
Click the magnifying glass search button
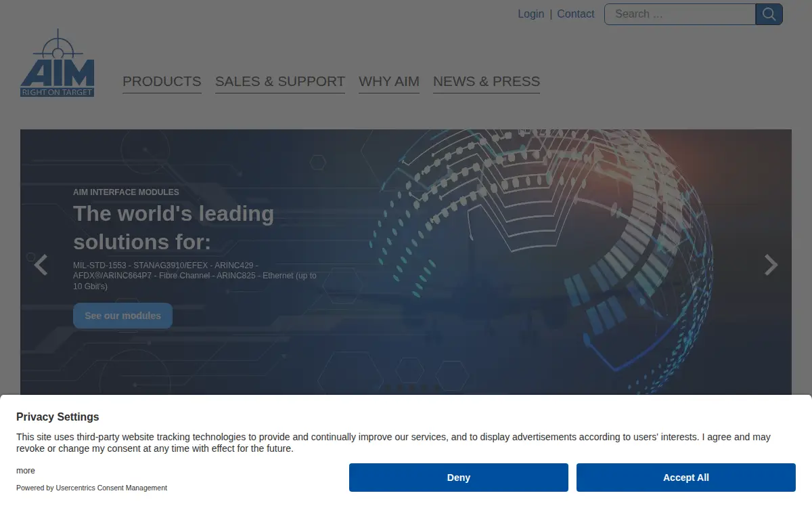coord(769,14)
